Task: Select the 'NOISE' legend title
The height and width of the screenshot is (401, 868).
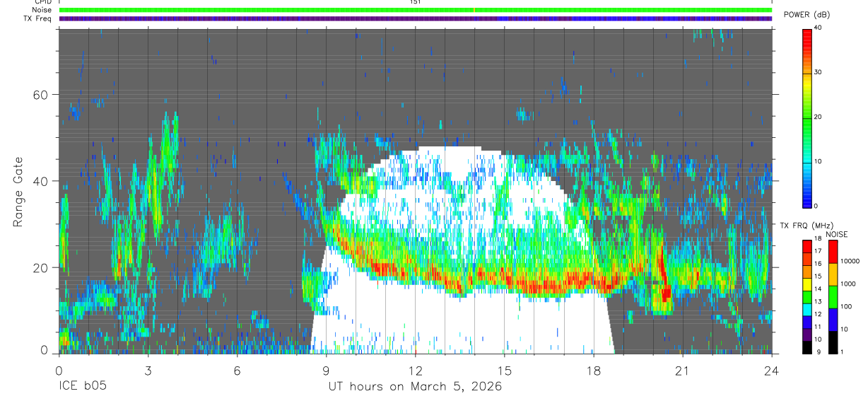Action: (x=835, y=234)
